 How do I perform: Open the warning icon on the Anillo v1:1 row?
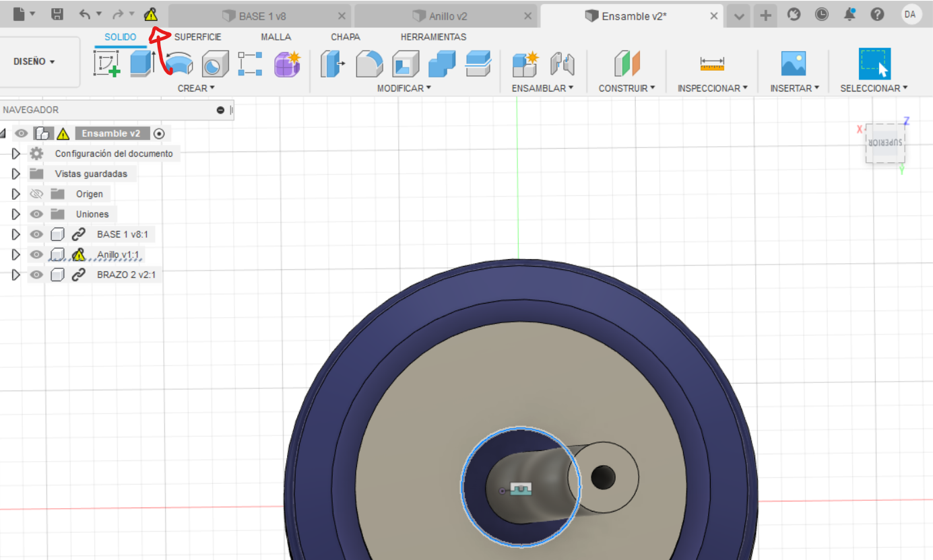(x=79, y=254)
